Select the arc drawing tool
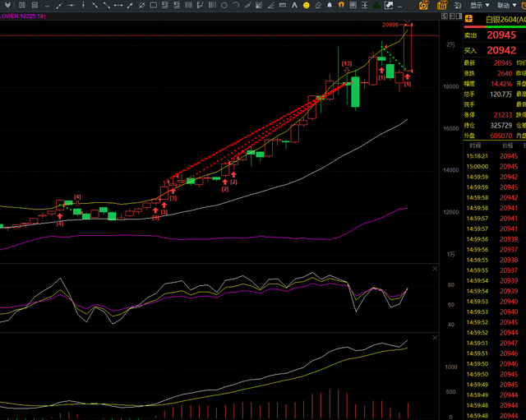Image resolution: width=526 pixels, height=420 pixels. coord(236,5)
